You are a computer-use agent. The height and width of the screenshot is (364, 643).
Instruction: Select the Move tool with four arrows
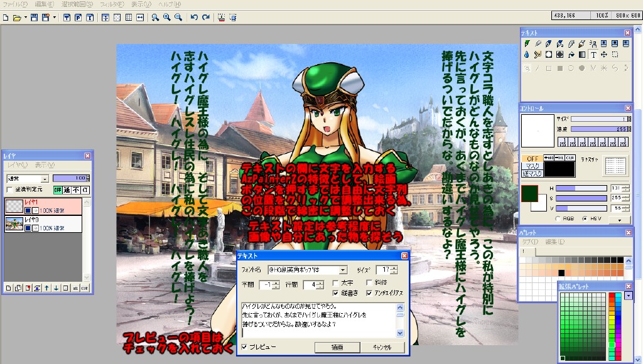click(x=604, y=55)
